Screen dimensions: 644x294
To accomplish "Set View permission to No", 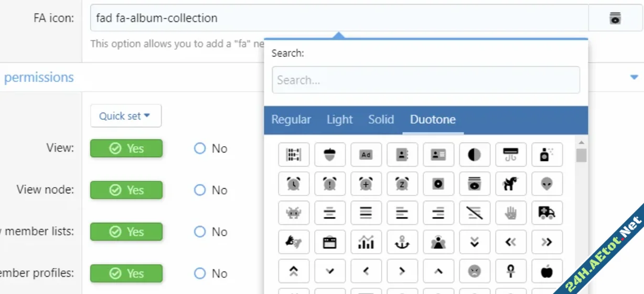I will [x=200, y=148].
